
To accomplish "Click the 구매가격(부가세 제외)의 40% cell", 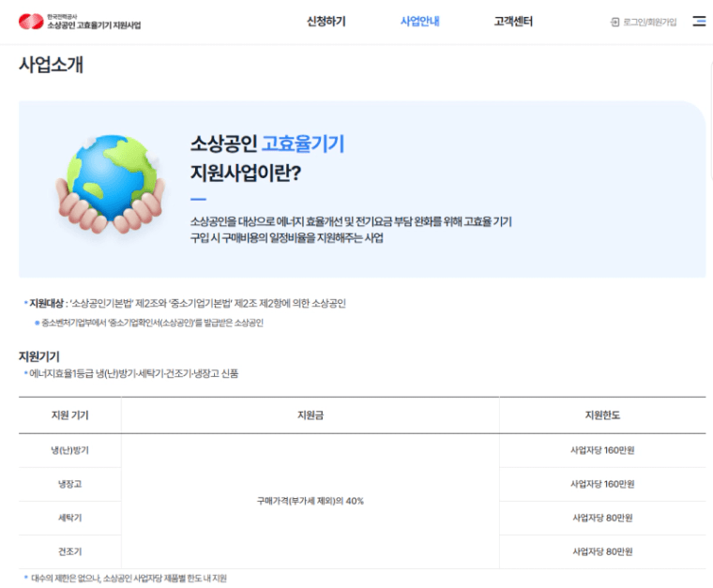I will click(310, 501).
